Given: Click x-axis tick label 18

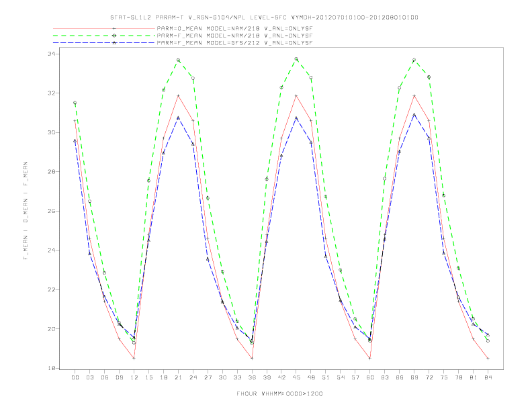Looking at the screenshot, I should (163, 377).
